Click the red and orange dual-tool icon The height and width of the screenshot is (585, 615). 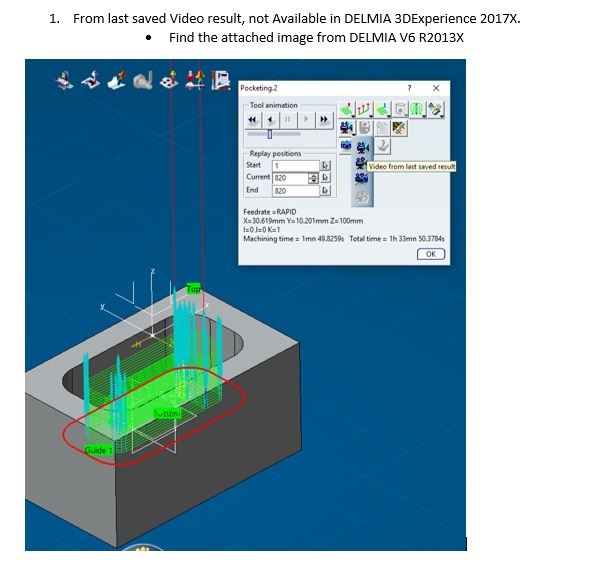click(x=195, y=80)
